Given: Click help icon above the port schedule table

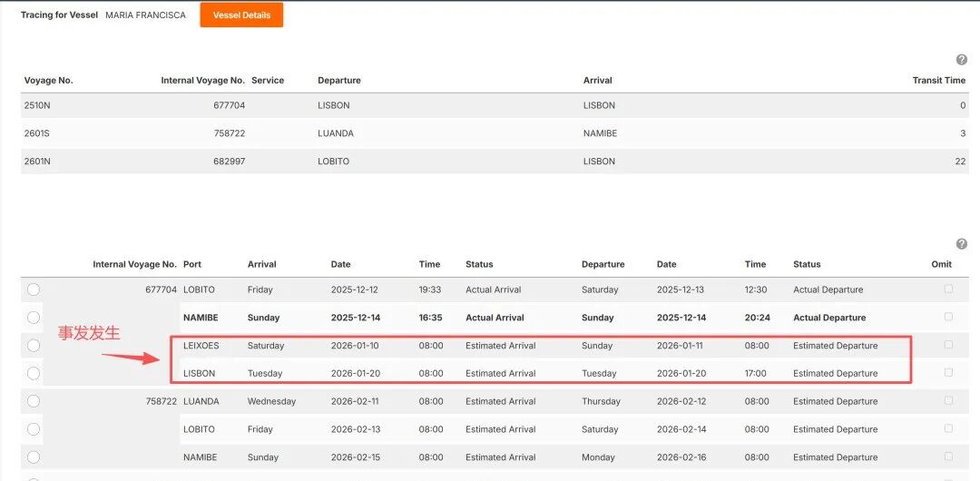Looking at the screenshot, I should click(x=962, y=244).
